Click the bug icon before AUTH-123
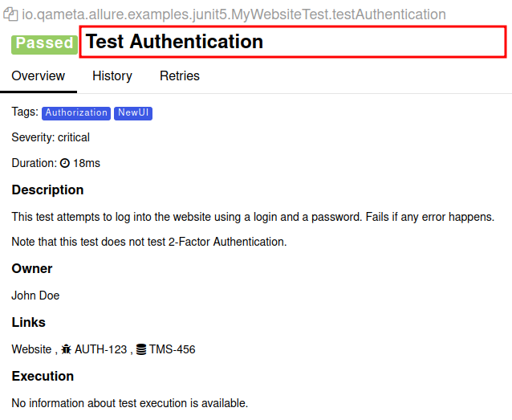 (66, 349)
